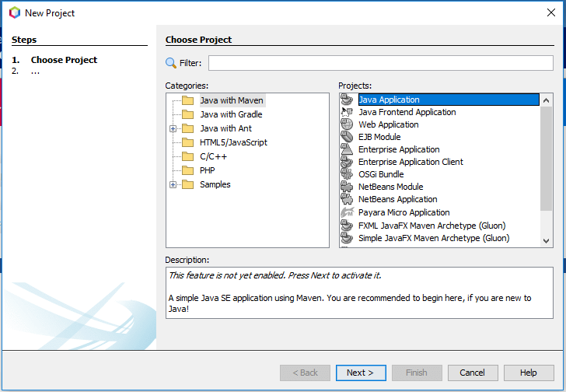This screenshot has height=392, width=566.
Task: Click the Projects list vertical scrollbar
Action: pos(547,156)
